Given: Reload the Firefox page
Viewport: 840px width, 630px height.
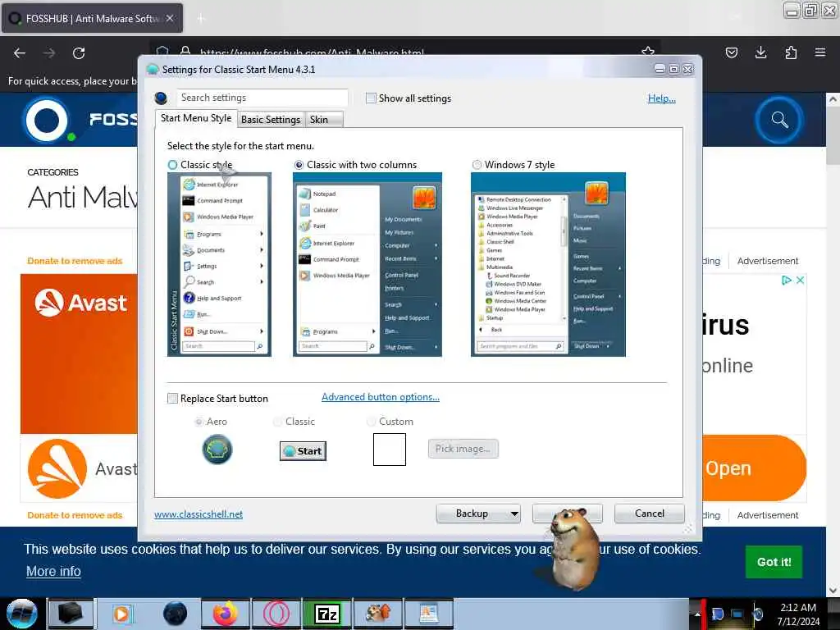Looking at the screenshot, I should pyautogui.click(x=79, y=53).
